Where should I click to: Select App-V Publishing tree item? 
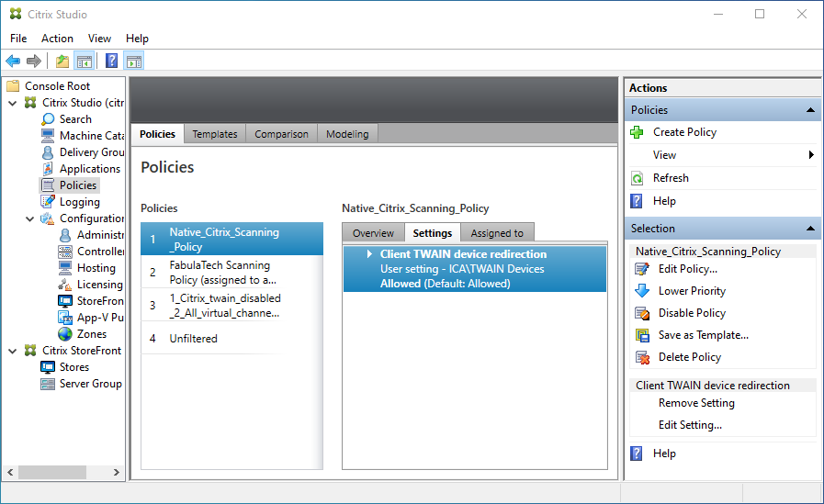pyautogui.click(x=100, y=318)
